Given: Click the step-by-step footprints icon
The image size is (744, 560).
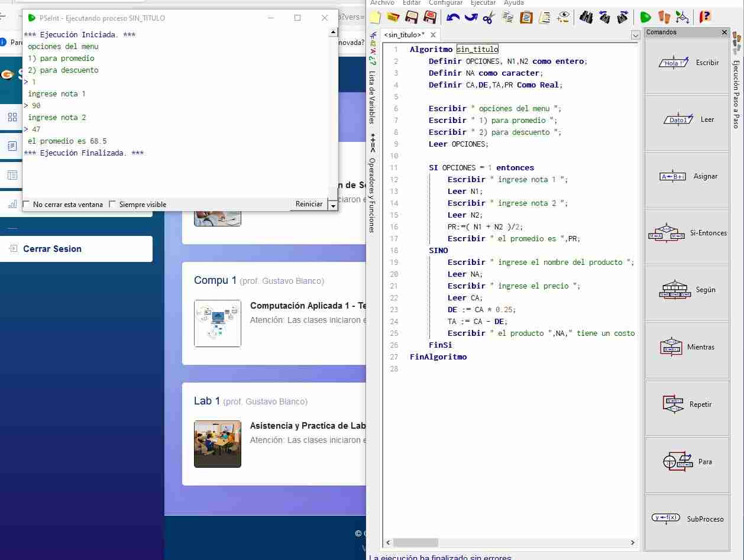Looking at the screenshot, I should point(664,17).
